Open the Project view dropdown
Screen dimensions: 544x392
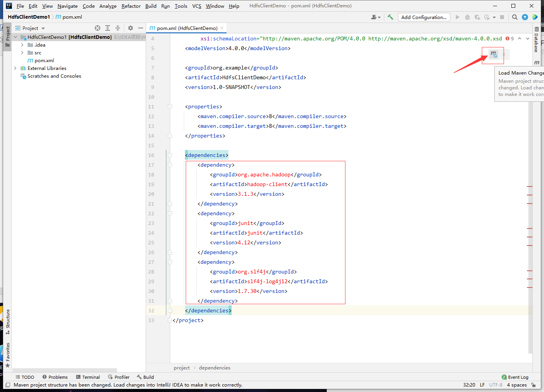pyautogui.click(x=30, y=28)
